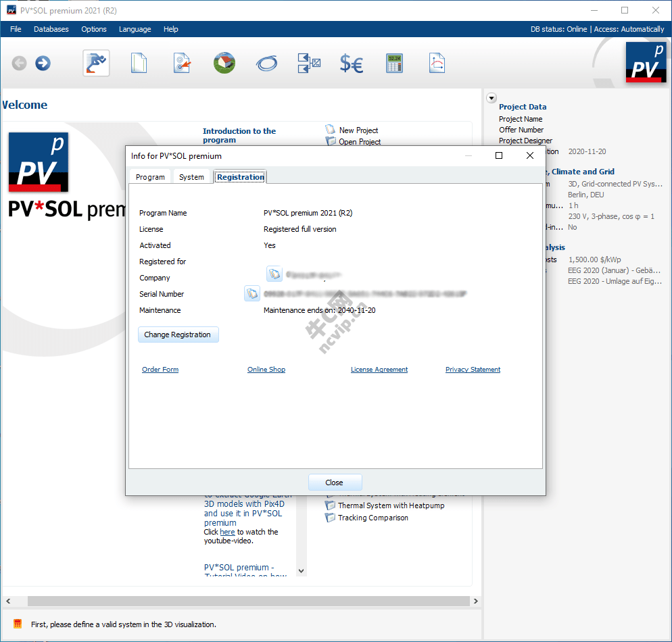672x642 pixels.
Task: Open the Help menu
Action: (170, 29)
